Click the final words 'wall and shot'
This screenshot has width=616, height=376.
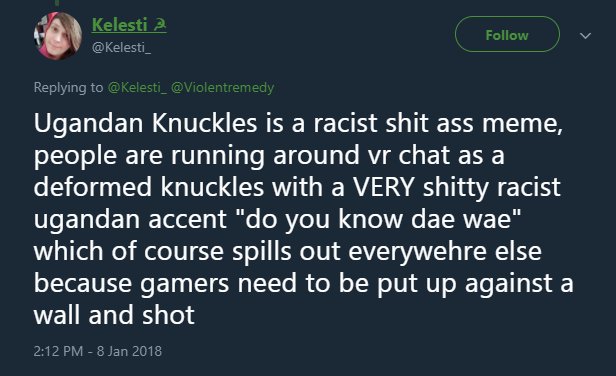click(x=114, y=315)
